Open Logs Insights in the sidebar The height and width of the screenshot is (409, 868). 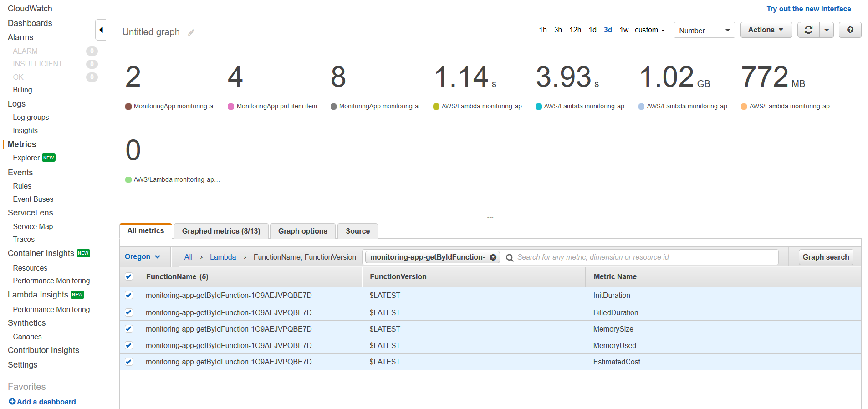(25, 131)
